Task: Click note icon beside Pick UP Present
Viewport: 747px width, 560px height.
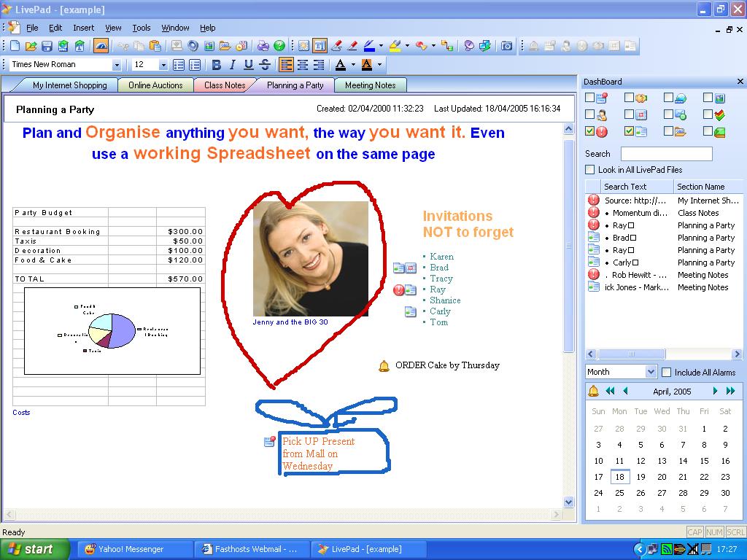Action: [270, 441]
